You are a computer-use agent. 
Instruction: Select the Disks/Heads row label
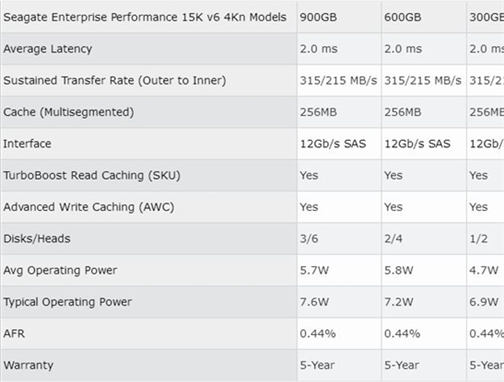tap(37, 239)
